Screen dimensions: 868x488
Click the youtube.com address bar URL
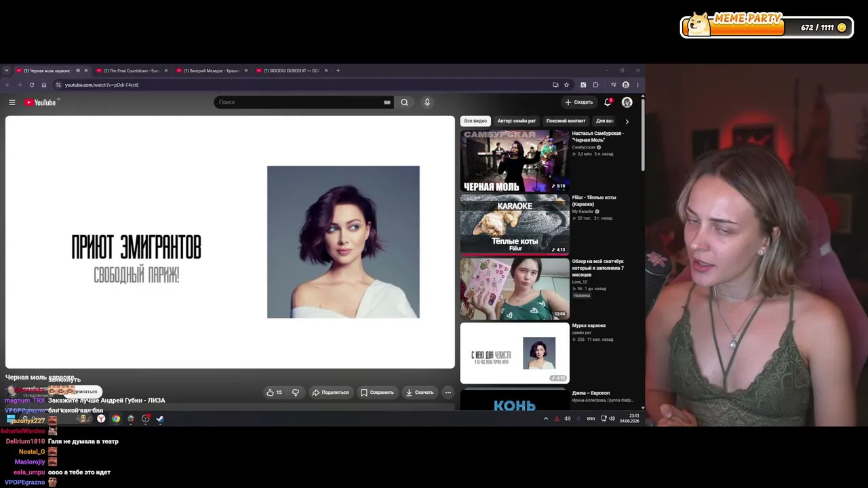coord(102,85)
